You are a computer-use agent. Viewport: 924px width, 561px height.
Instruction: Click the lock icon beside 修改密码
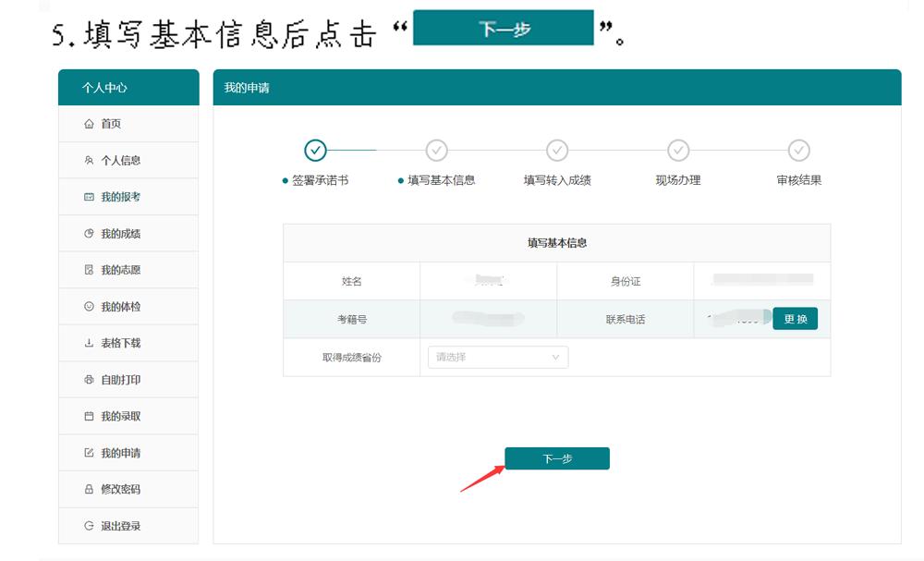click(89, 489)
